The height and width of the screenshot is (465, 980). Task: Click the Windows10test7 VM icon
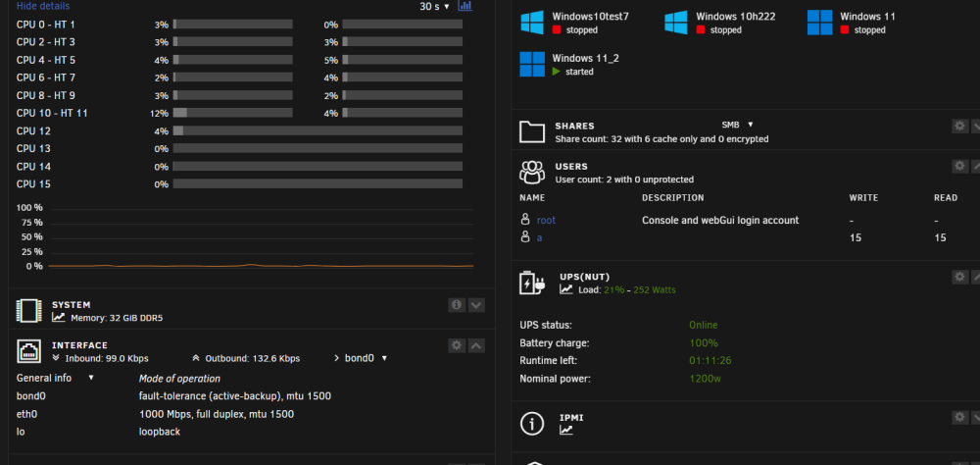pos(532,23)
